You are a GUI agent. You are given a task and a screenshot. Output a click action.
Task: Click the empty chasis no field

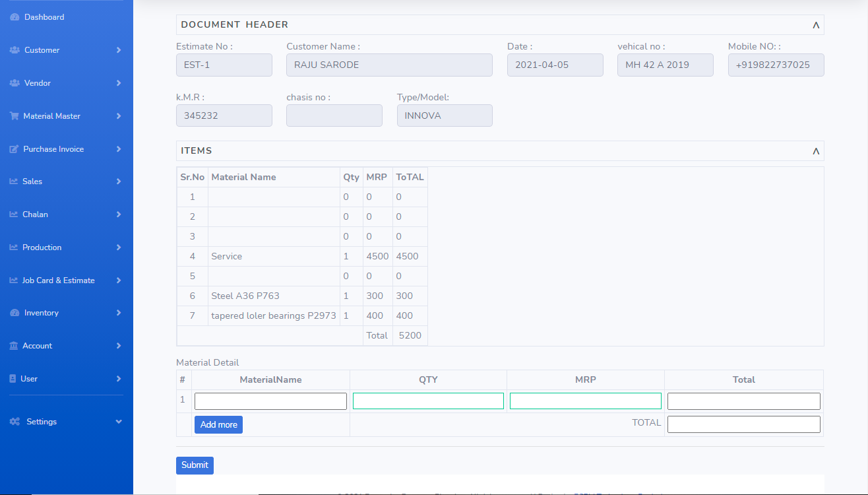pyautogui.click(x=334, y=115)
